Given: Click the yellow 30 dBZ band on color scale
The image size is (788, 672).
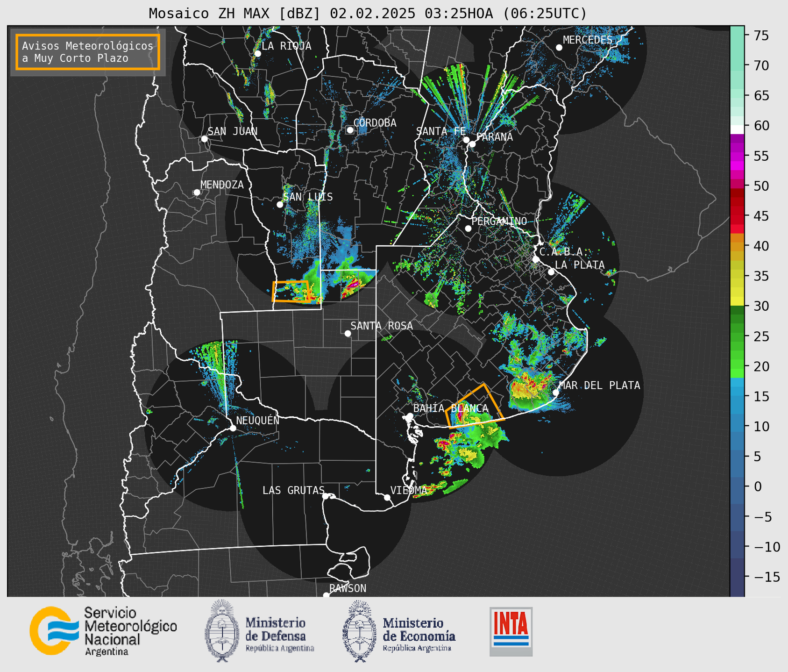Looking at the screenshot, I should [x=737, y=301].
